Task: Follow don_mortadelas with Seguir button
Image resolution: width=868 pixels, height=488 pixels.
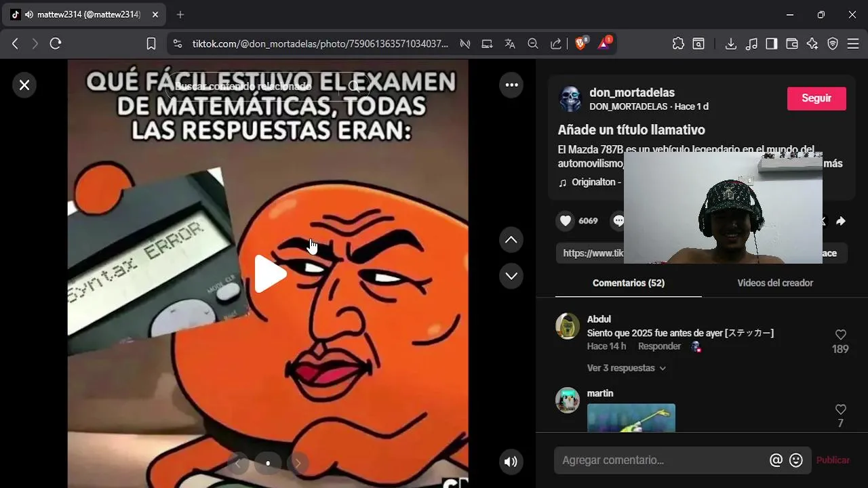Action: 816,98
